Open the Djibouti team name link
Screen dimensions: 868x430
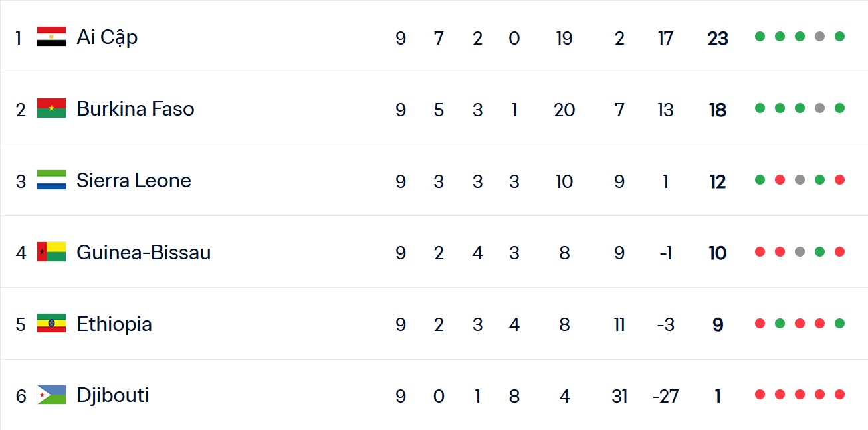(x=113, y=396)
